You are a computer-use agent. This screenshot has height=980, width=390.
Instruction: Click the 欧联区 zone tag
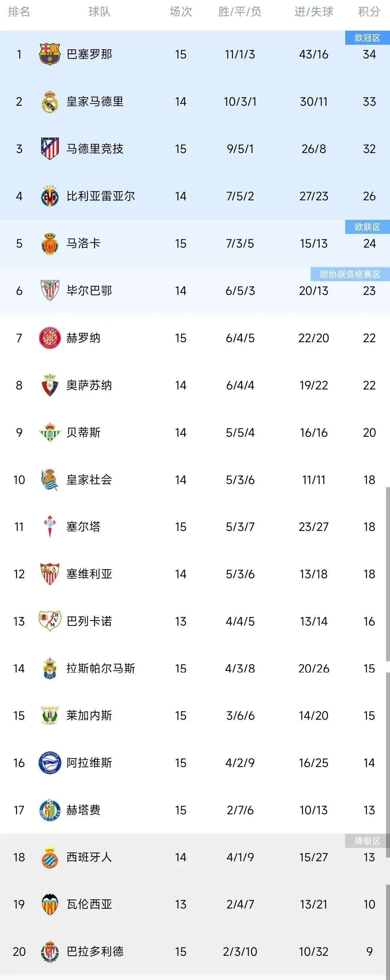[x=368, y=227]
